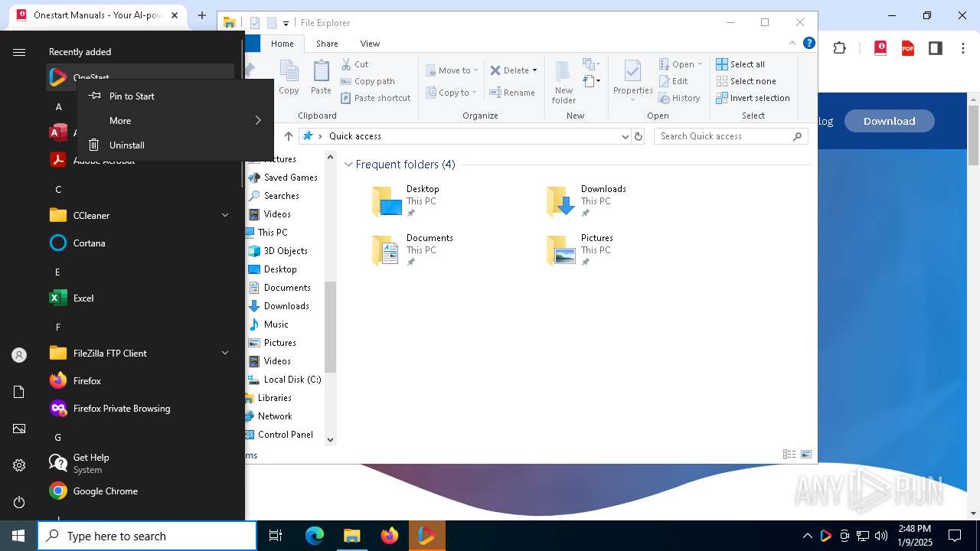Open address bar history dropdown

coord(626,136)
